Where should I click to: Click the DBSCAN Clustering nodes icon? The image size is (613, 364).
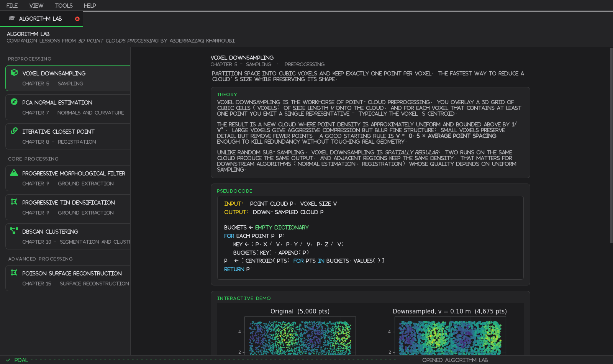point(14,231)
